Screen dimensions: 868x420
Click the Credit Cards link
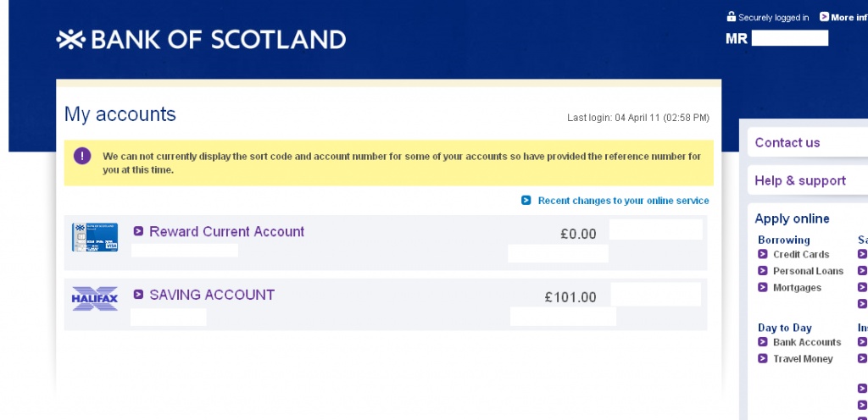pyautogui.click(x=801, y=254)
